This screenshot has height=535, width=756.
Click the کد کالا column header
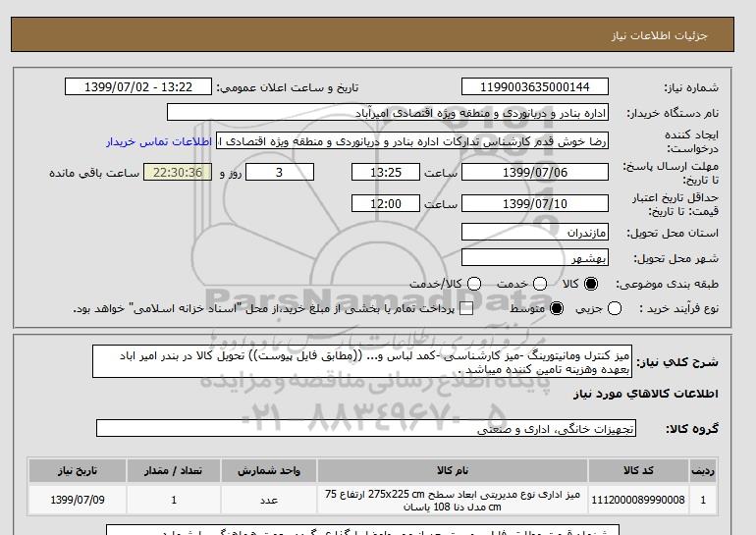click(x=638, y=471)
